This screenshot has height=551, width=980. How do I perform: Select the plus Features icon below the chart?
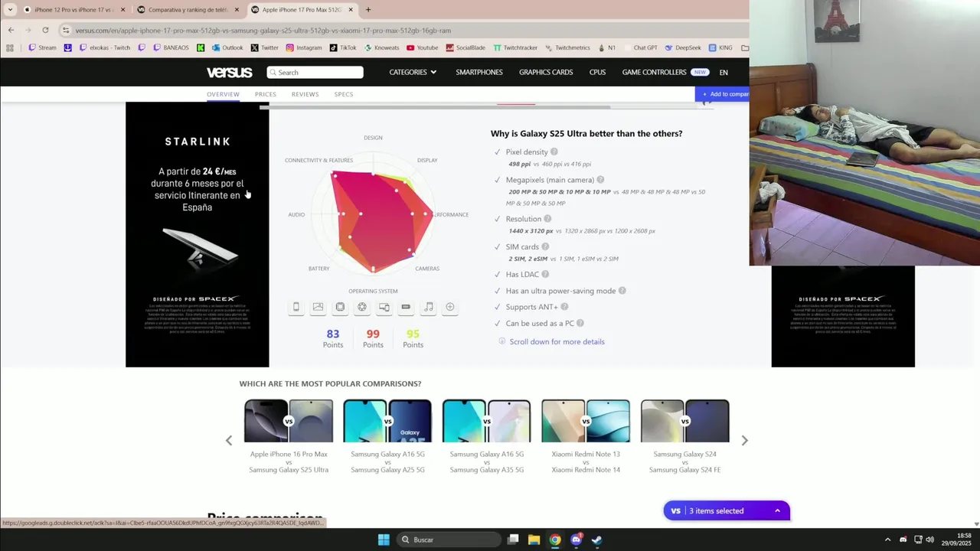pos(450,307)
